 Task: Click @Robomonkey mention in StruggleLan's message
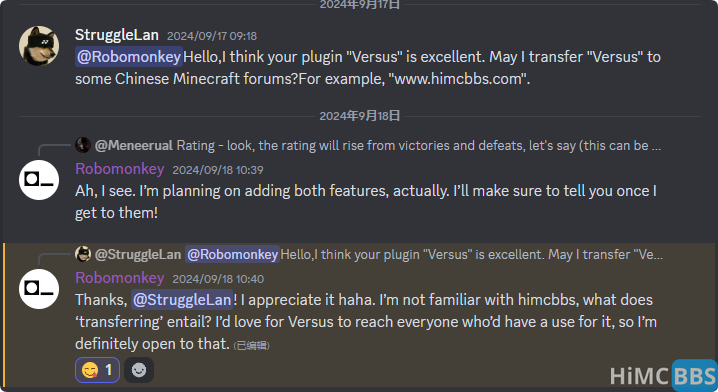(x=129, y=57)
